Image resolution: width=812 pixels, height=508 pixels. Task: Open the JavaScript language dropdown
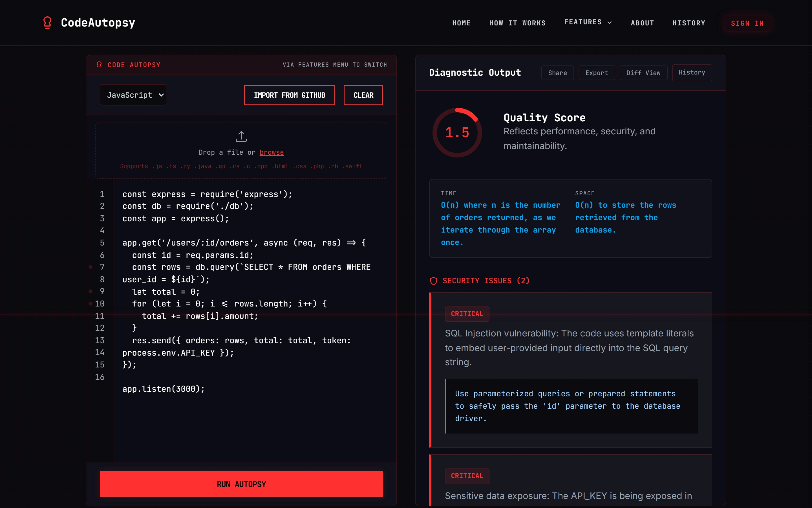[x=133, y=95]
